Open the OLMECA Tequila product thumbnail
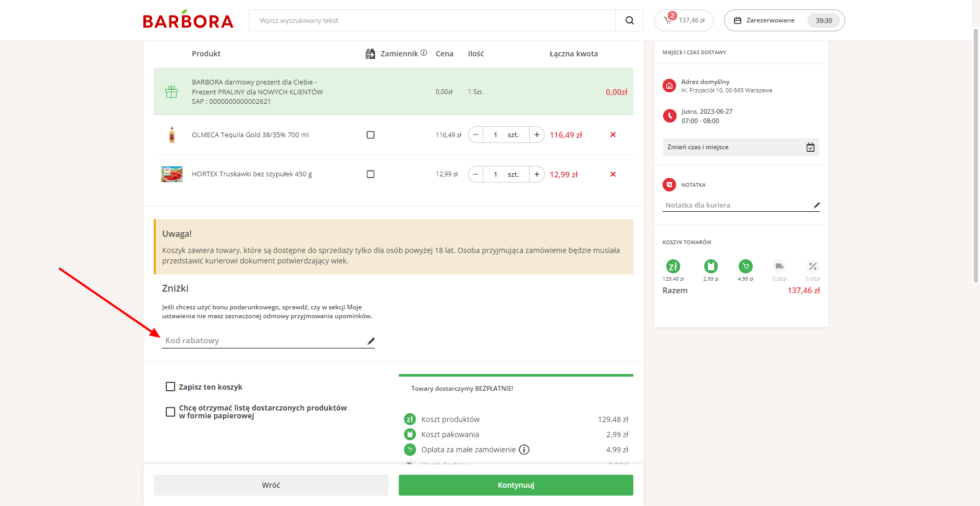980x506 pixels. (x=172, y=135)
